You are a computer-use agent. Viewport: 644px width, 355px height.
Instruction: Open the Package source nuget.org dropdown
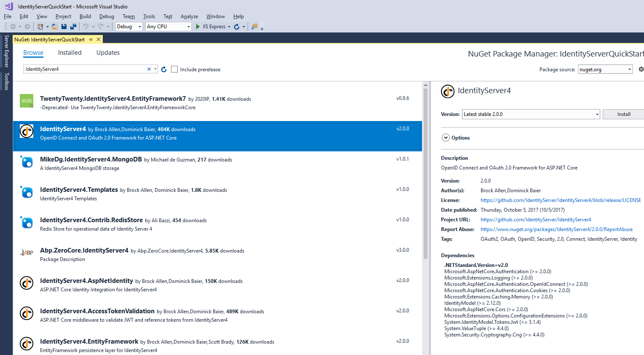coord(605,69)
